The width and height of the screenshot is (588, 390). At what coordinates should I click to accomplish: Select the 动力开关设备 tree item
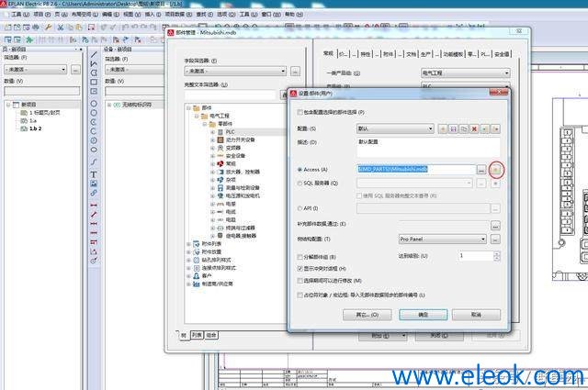tap(240, 139)
